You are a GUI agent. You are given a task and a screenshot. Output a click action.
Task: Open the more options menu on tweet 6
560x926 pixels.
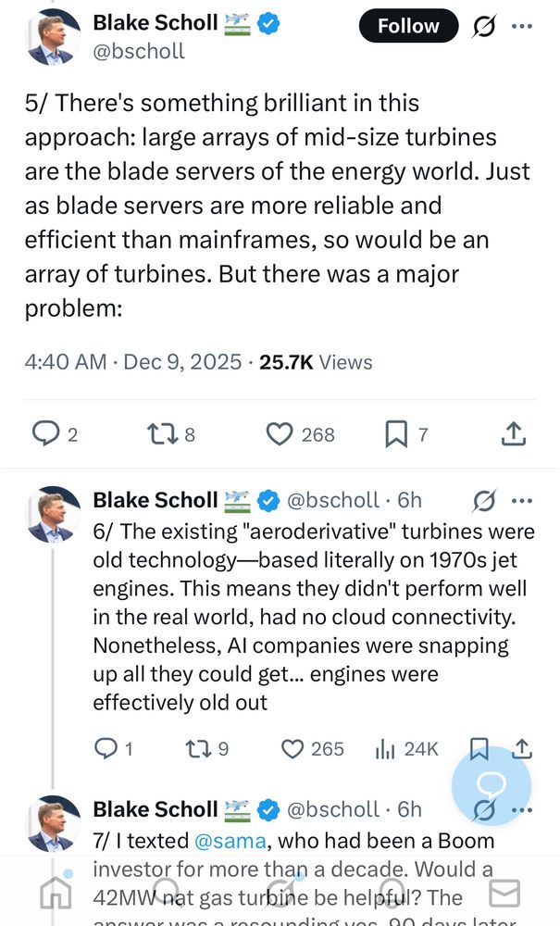coord(521,500)
